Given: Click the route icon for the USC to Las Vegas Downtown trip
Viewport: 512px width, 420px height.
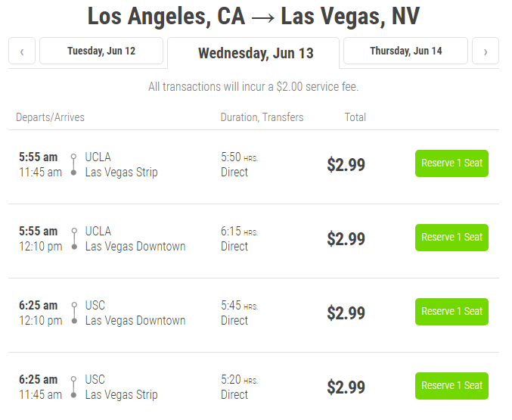Looking at the screenshot, I should (73, 313).
